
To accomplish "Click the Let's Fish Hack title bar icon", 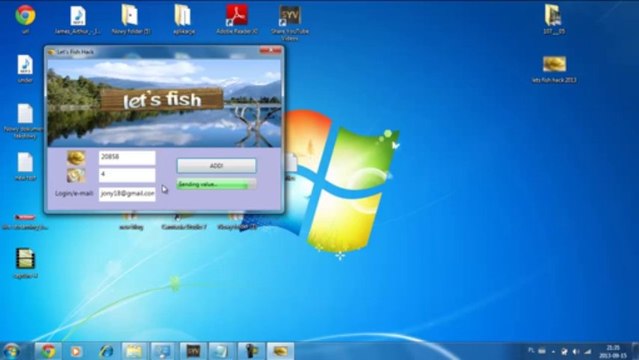I will coord(51,52).
